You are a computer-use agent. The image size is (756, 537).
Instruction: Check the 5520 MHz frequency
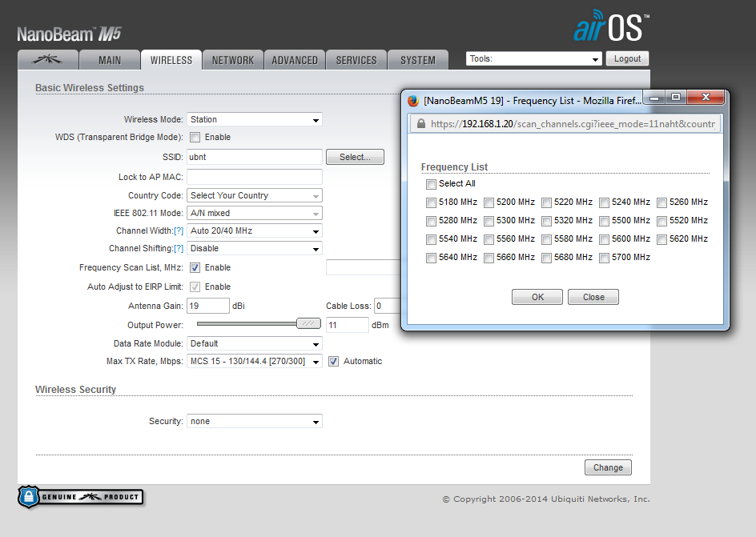[662, 221]
